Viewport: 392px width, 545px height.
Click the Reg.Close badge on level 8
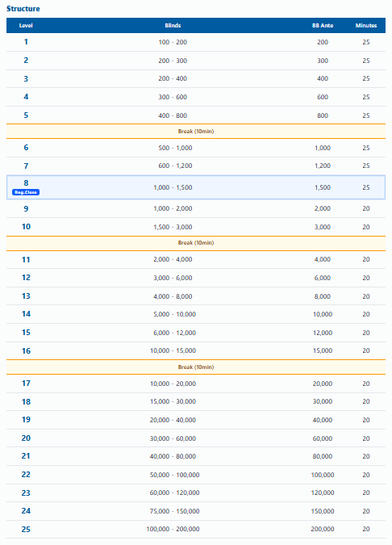[x=26, y=192]
